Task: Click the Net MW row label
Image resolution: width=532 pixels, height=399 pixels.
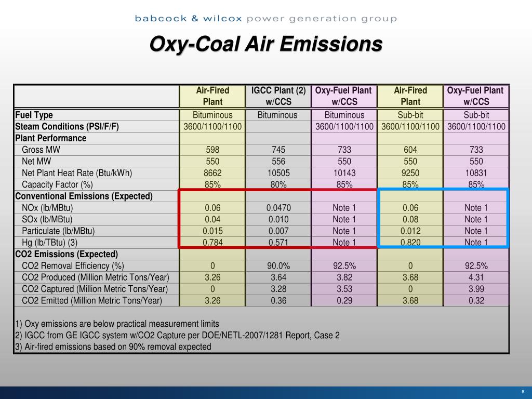Action: 36,161
